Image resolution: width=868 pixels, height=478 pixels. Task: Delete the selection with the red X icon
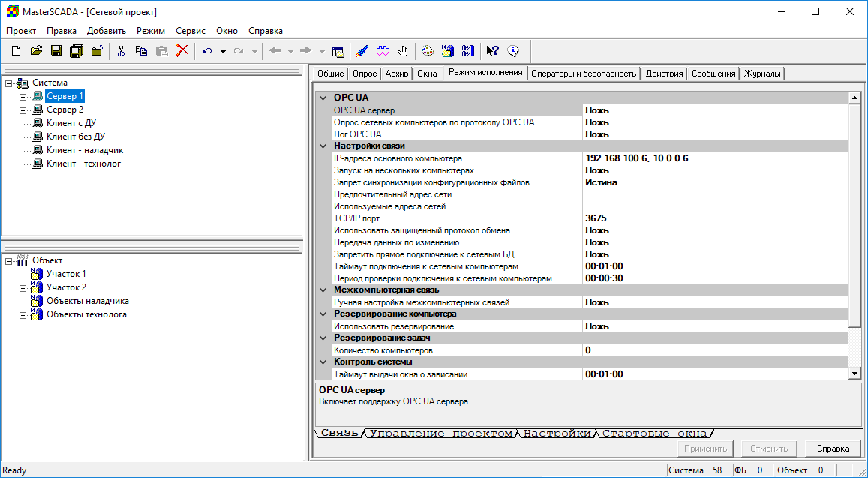182,51
